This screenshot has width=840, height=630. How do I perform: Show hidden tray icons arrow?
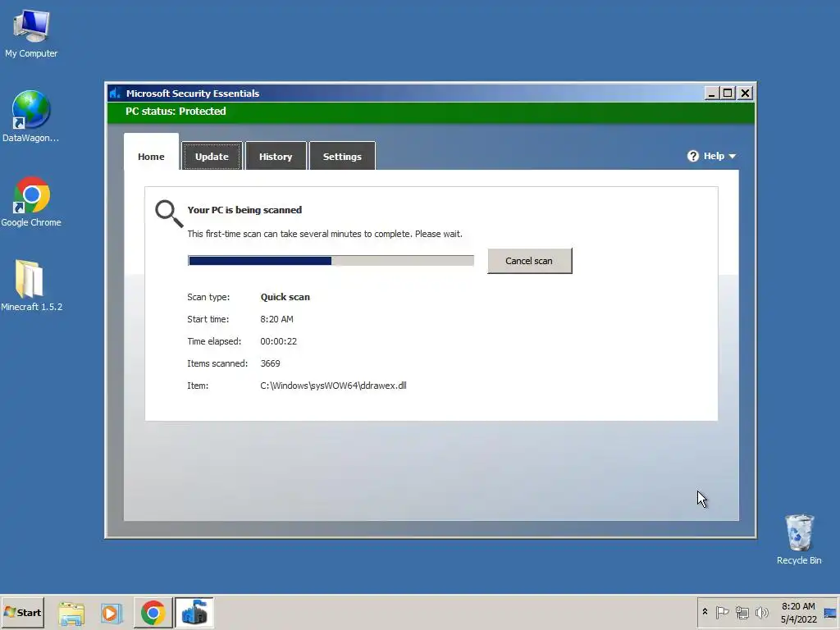(705, 612)
